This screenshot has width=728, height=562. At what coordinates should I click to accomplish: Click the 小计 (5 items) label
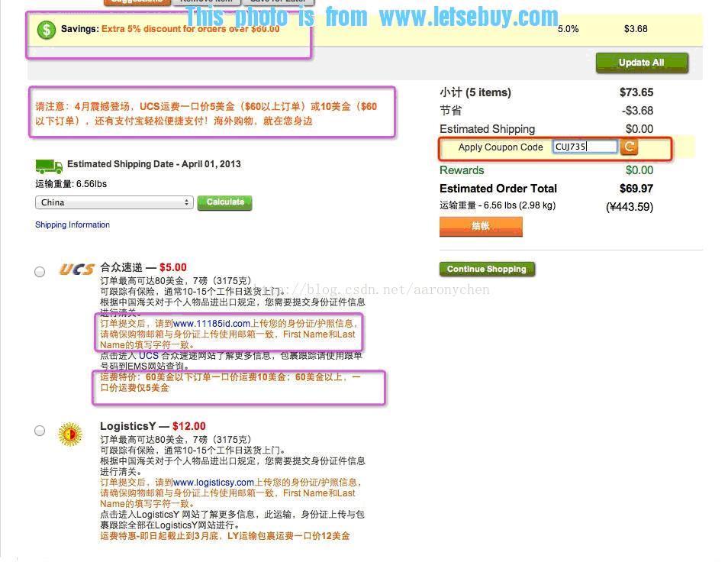475,92
